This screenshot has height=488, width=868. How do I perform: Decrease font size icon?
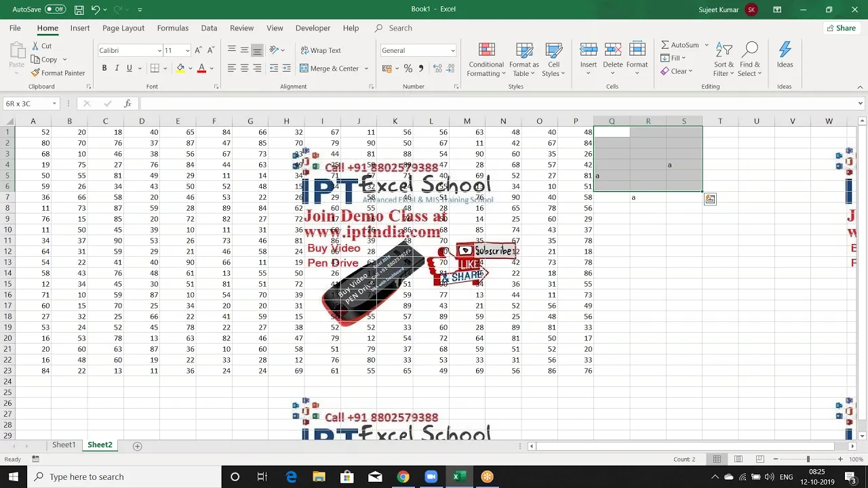[x=210, y=50]
